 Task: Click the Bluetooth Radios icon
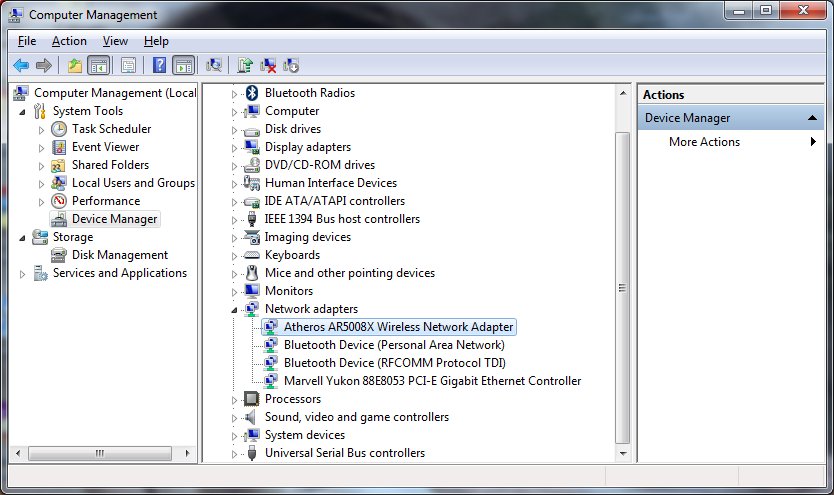click(x=252, y=93)
